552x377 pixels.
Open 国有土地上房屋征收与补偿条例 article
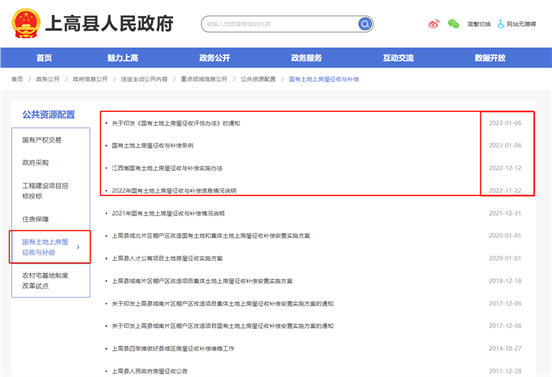(152, 145)
